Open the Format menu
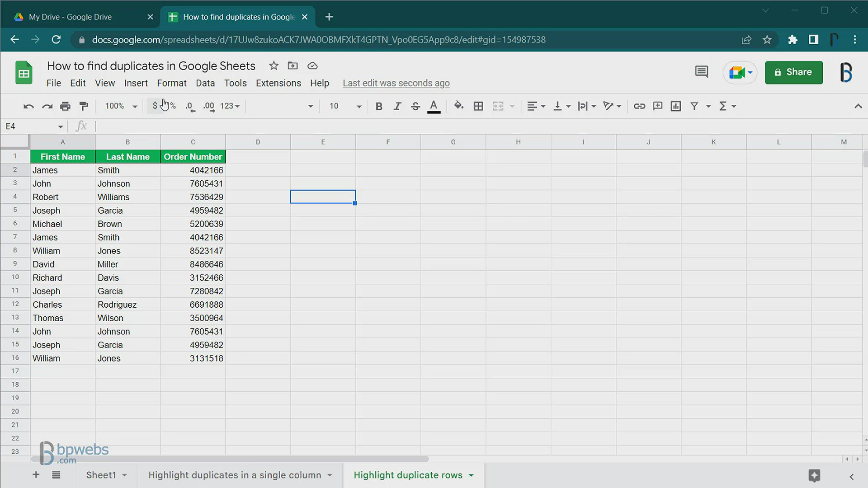 click(x=172, y=83)
